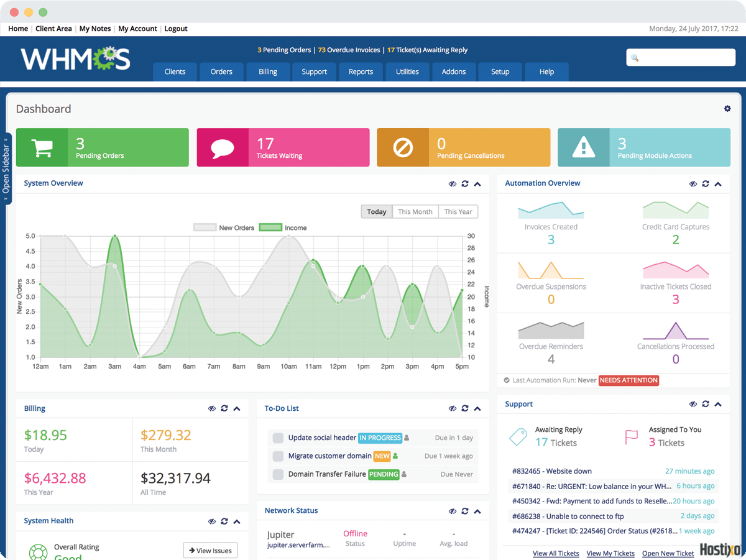Refresh the System Overview panel

pyautogui.click(x=464, y=184)
